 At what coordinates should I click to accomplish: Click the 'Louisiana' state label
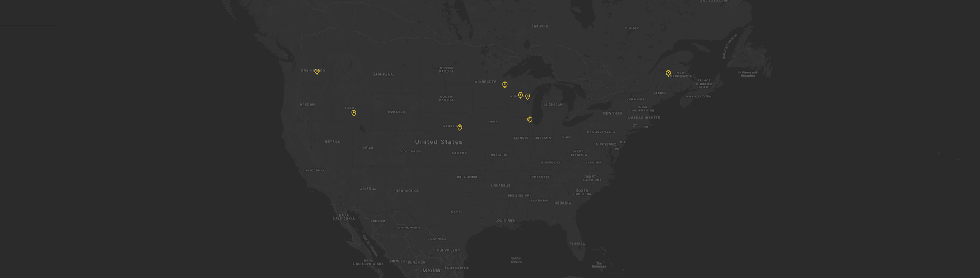pos(505,220)
